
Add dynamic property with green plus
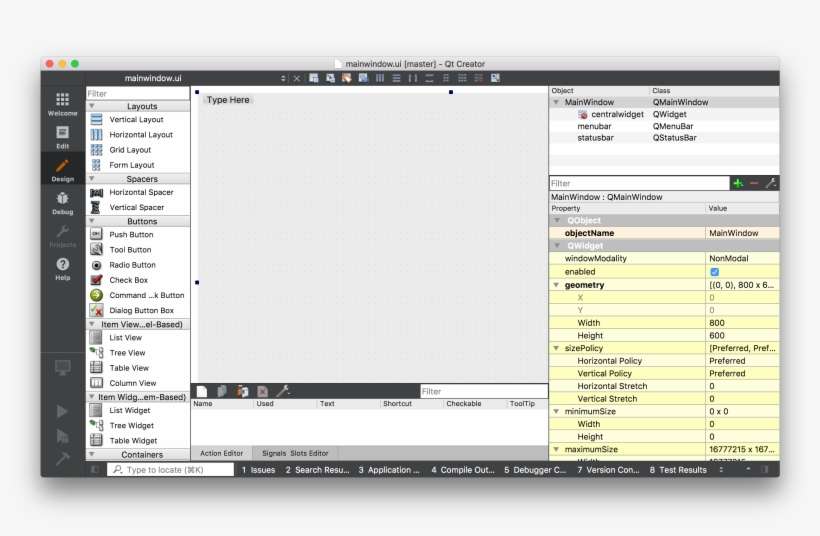738,183
